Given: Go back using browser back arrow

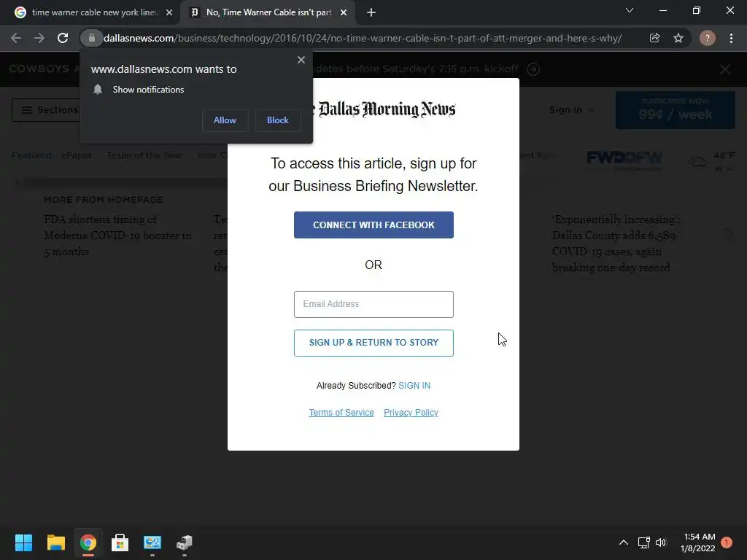Looking at the screenshot, I should point(16,38).
